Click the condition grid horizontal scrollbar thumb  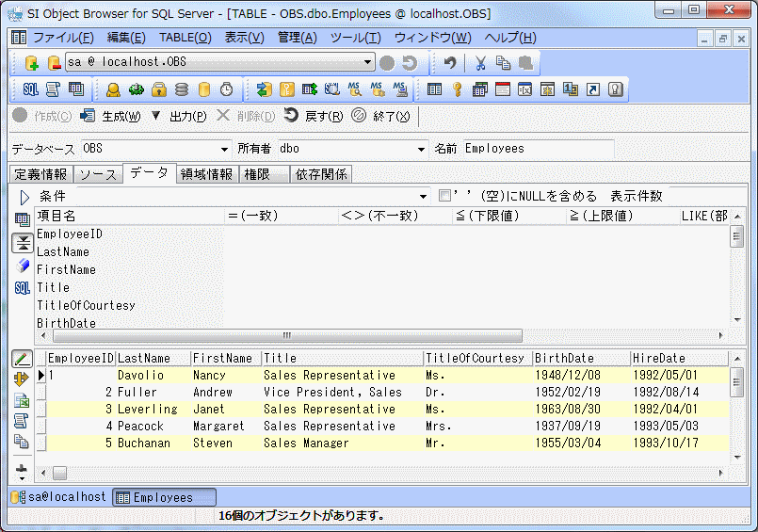pos(287,335)
